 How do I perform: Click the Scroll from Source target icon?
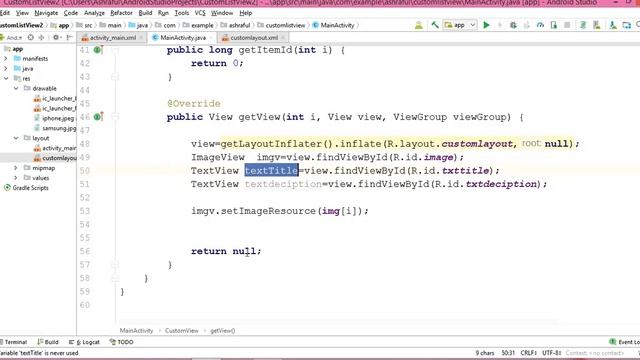tap(31, 38)
